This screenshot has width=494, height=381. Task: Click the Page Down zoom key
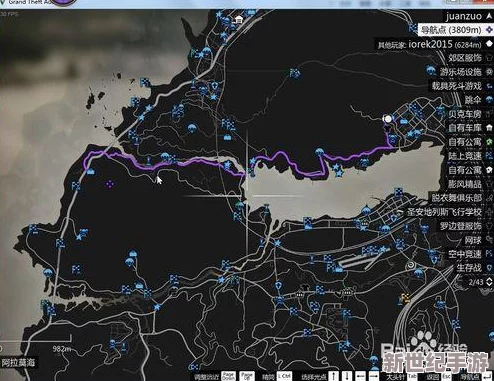pyautogui.click(x=229, y=376)
